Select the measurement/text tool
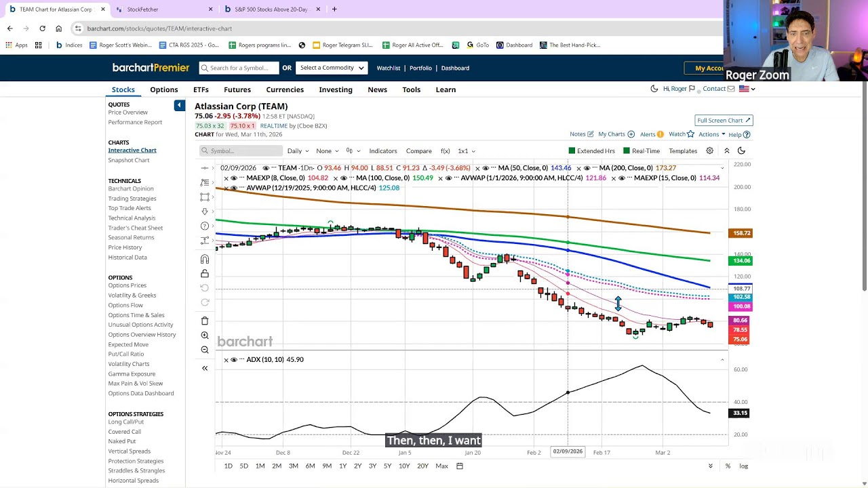This screenshot has height=488, width=868. (205, 241)
